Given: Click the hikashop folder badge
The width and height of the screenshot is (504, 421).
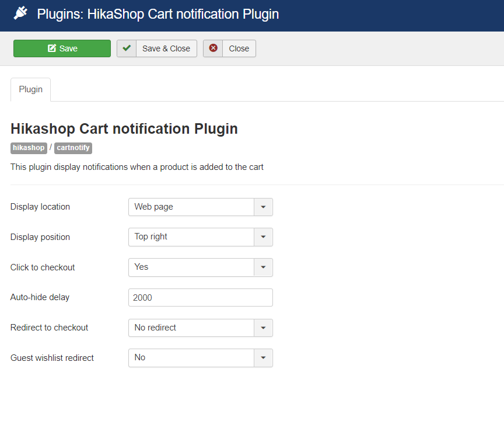Looking at the screenshot, I should 29,148.
